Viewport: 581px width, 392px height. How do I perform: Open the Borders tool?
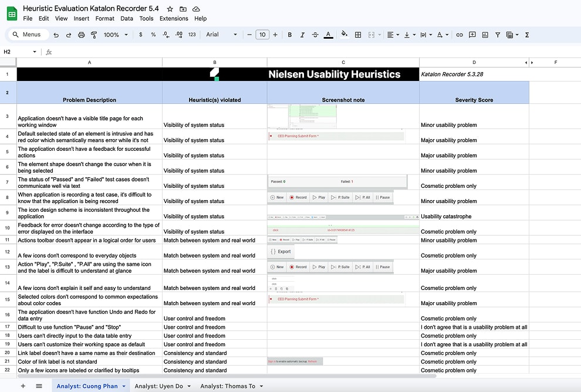click(358, 35)
